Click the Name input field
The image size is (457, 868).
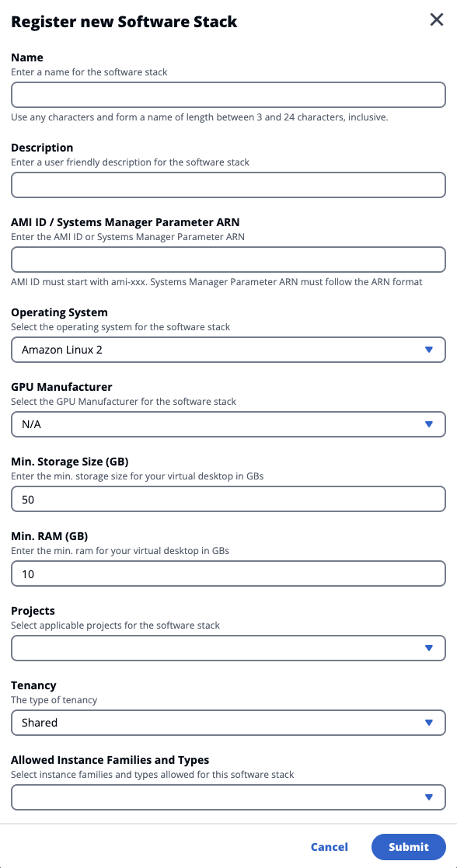228,95
